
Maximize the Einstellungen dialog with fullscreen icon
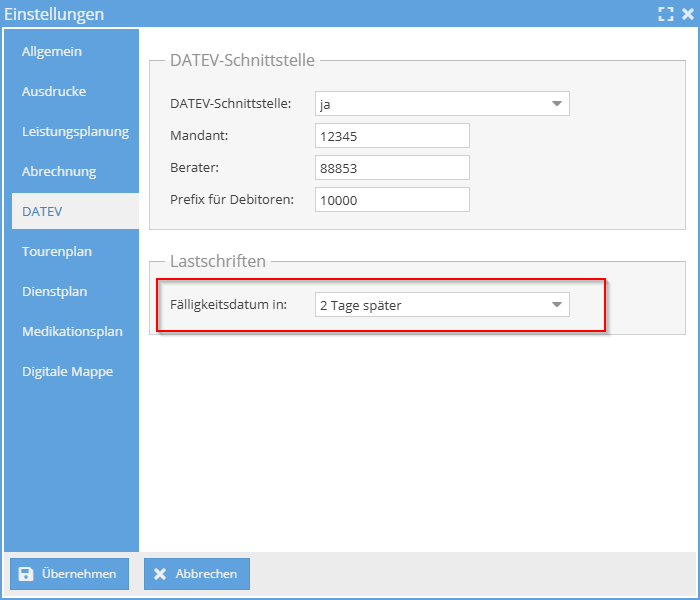pos(665,14)
